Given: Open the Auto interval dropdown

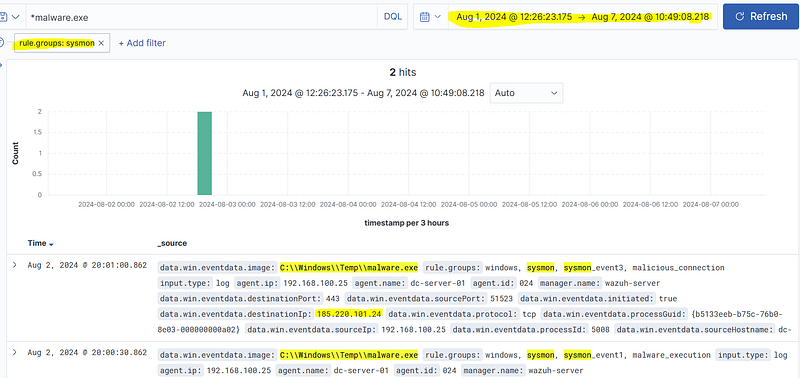Looking at the screenshot, I should point(526,93).
